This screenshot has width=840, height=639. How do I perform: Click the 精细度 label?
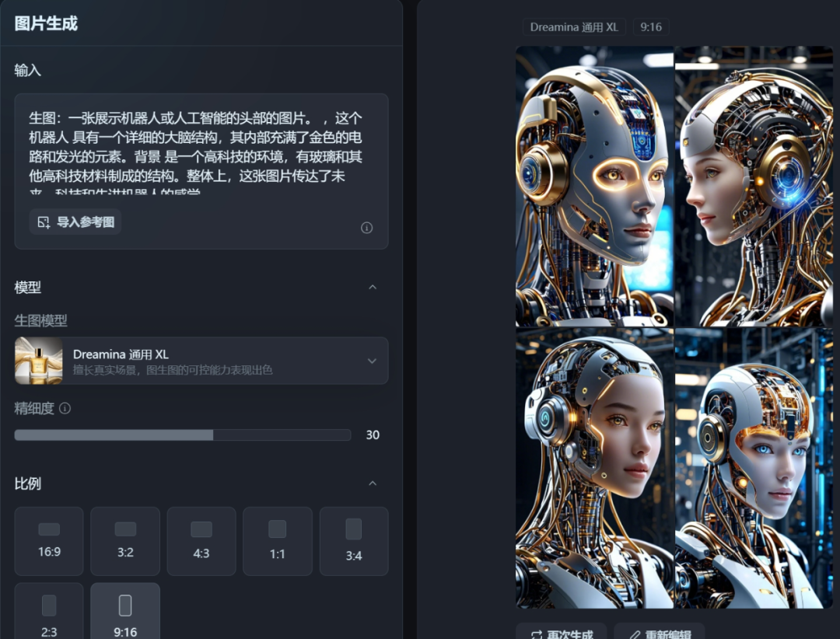(x=34, y=409)
